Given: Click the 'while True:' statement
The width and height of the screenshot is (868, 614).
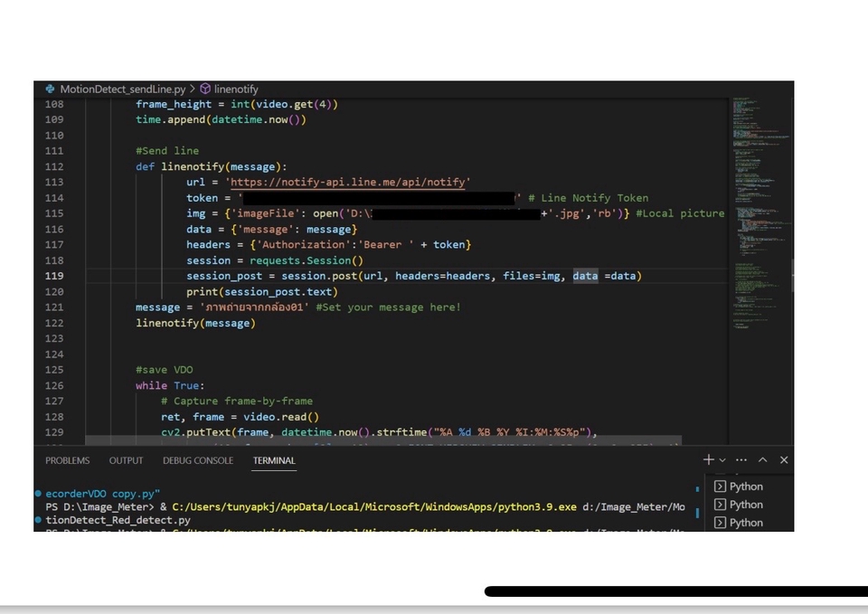Looking at the screenshot, I should point(170,385).
